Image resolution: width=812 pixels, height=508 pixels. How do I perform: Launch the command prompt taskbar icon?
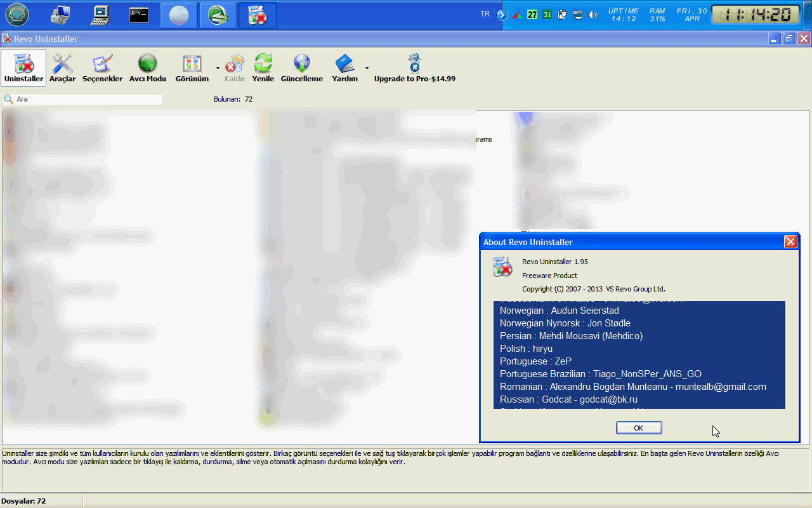coord(139,15)
